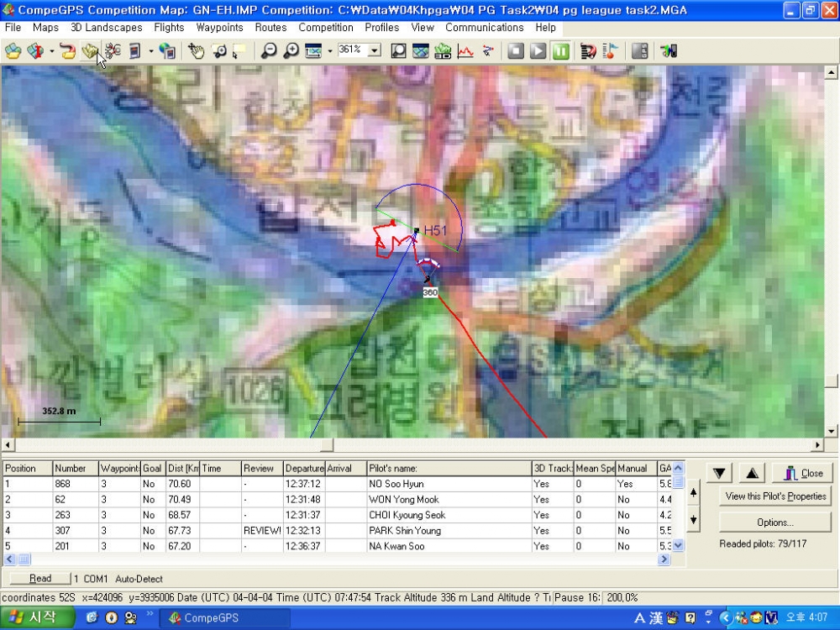Open the Communications menu
The height and width of the screenshot is (630, 840).
click(x=485, y=28)
